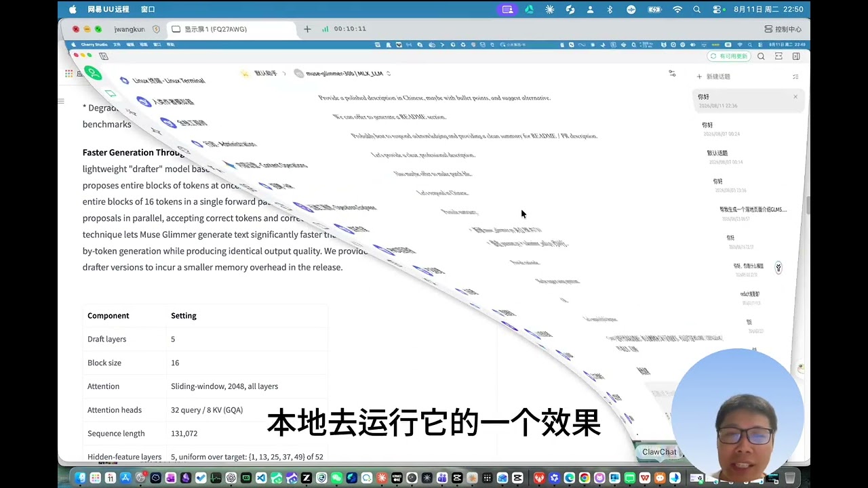Click the circular scroll-down chevron button

778,268
